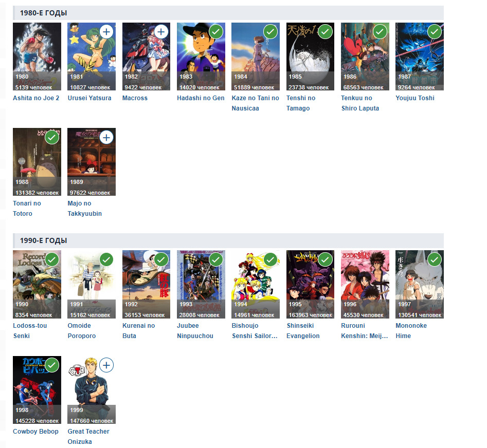Screen dimensions: 487x448
Task: Add Macross using the plus icon
Action: [161, 32]
